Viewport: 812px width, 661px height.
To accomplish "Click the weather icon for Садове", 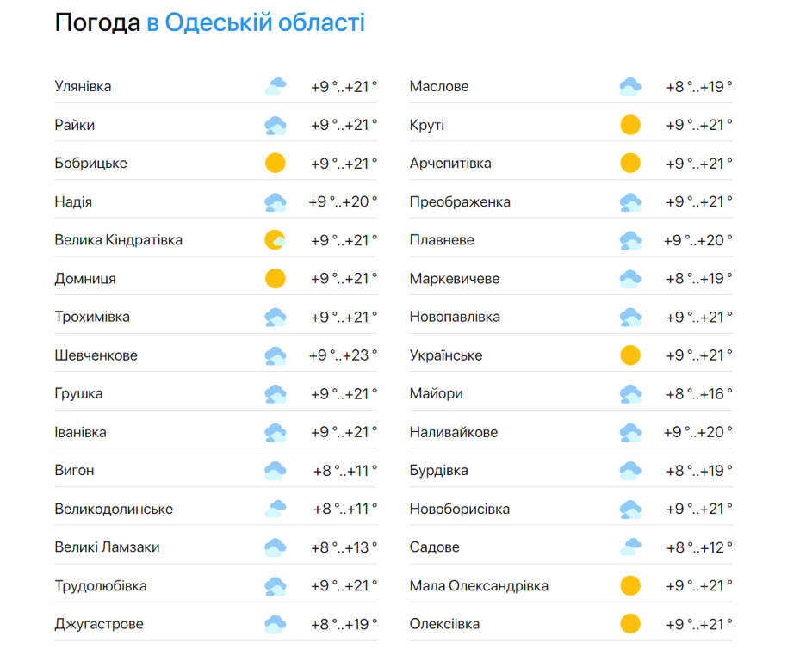I will (630, 547).
